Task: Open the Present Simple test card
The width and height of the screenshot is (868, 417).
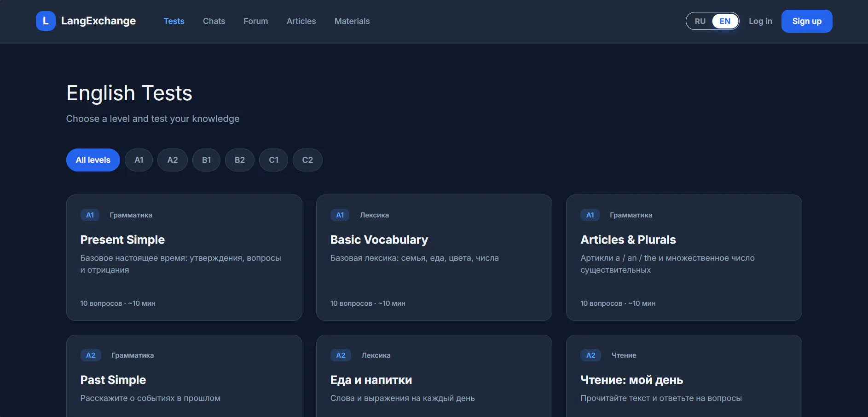Action: point(184,257)
